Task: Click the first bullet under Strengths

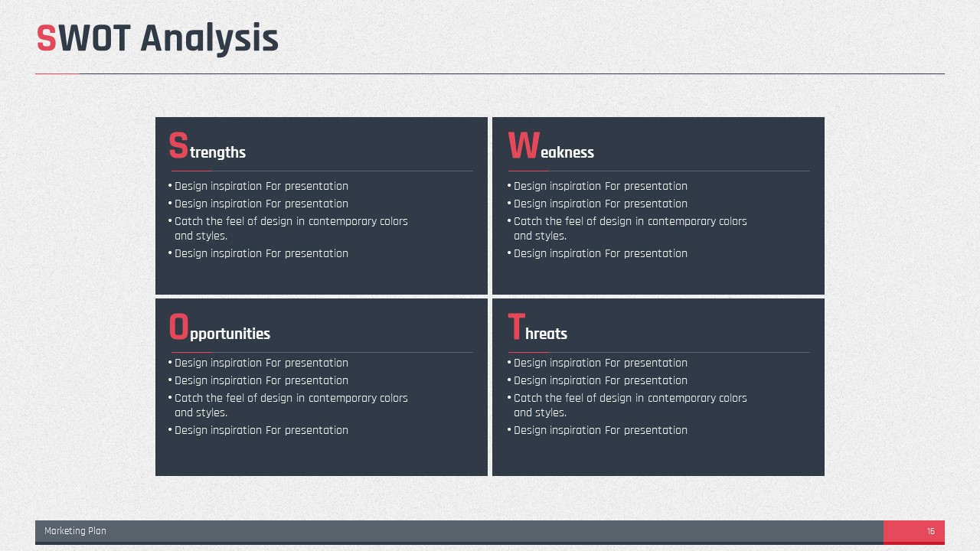Action: [x=258, y=186]
